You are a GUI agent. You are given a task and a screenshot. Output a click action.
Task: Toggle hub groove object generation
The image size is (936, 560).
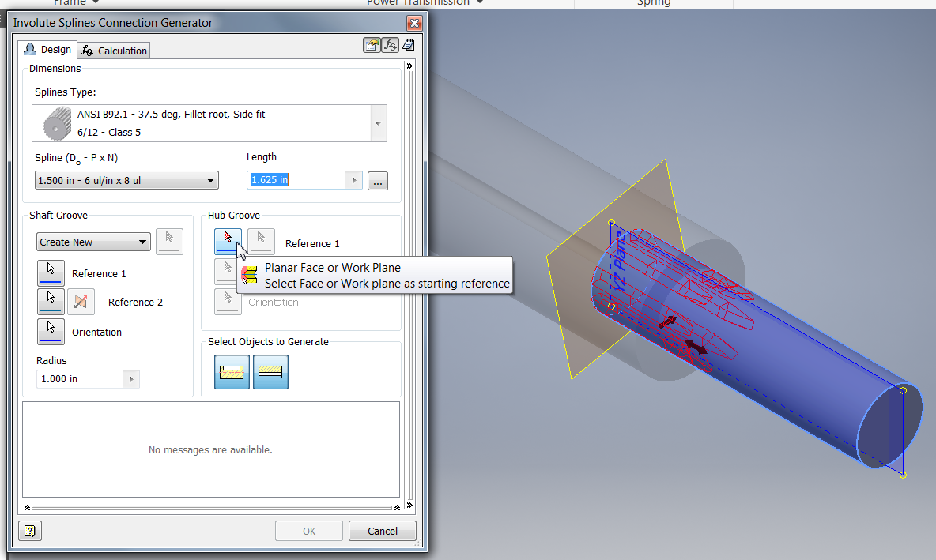click(x=270, y=371)
